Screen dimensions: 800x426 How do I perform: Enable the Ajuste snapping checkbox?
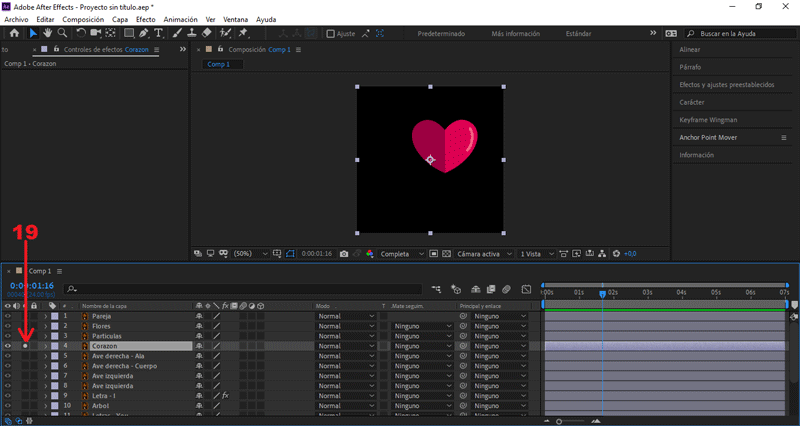coord(331,33)
